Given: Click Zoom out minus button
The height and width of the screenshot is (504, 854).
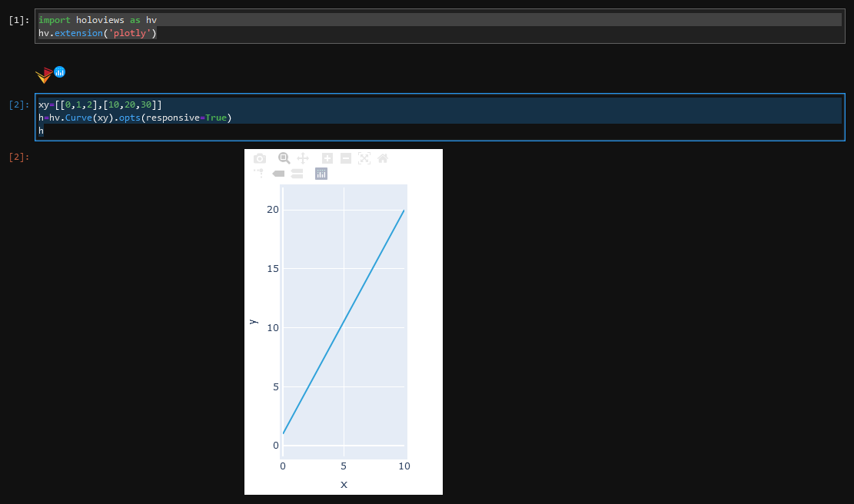Looking at the screenshot, I should click(x=346, y=158).
